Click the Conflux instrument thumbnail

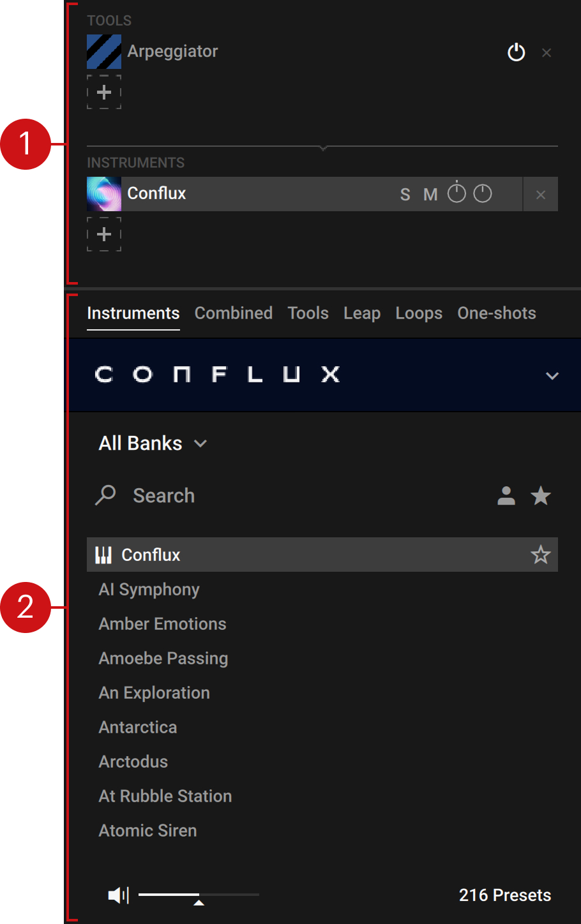104,194
